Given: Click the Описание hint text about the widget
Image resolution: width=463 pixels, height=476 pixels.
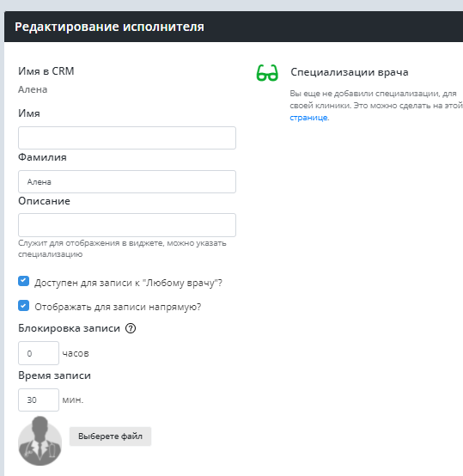Looking at the screenshot, I should [122, 248].
